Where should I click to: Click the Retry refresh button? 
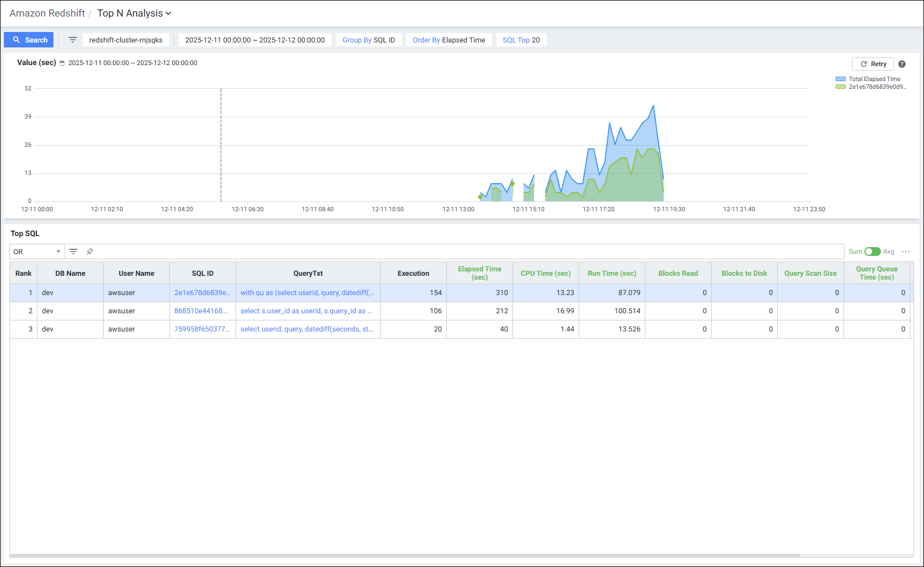point(873,64)
